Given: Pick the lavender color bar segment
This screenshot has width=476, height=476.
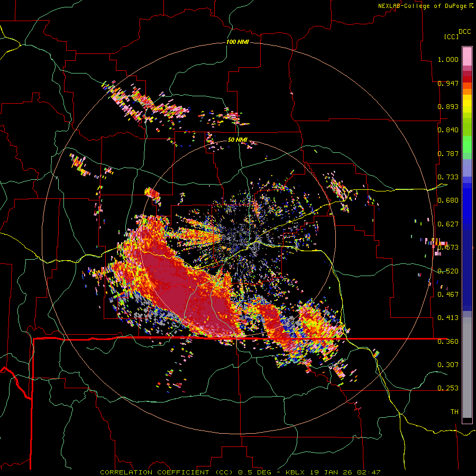Looking at the screenshot, I should 467,168.
